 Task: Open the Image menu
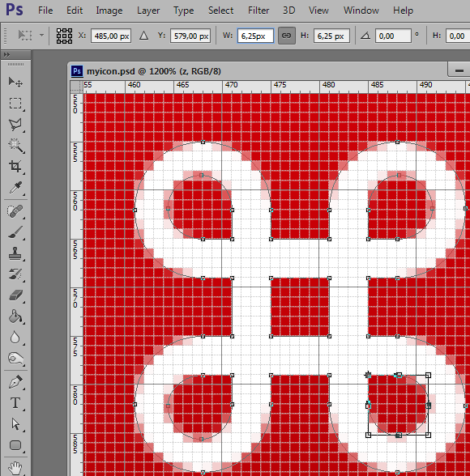click(109, 11)
